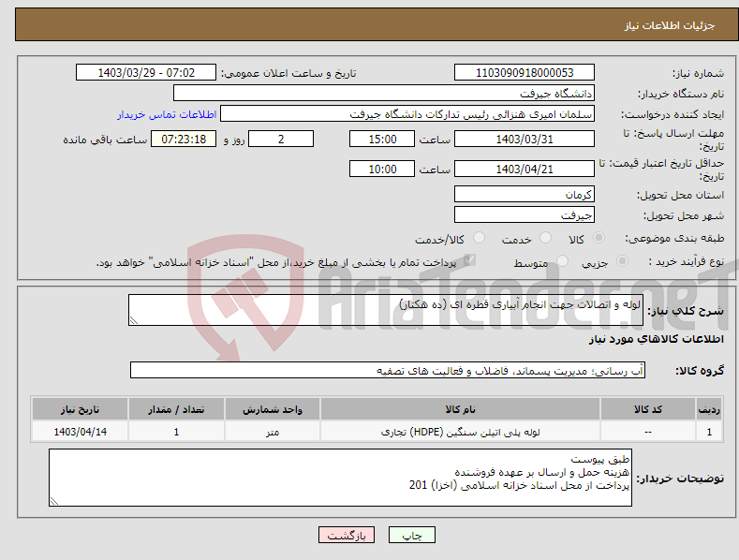Click the remaining days field showing 2
This screenshot has width=739, height=560.
[x=281, y=139]
